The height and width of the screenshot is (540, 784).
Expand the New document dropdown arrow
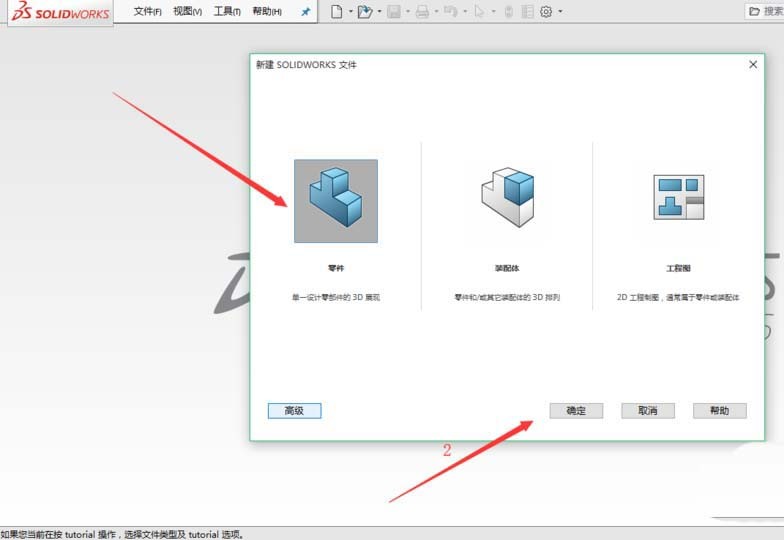click(350, 12)
